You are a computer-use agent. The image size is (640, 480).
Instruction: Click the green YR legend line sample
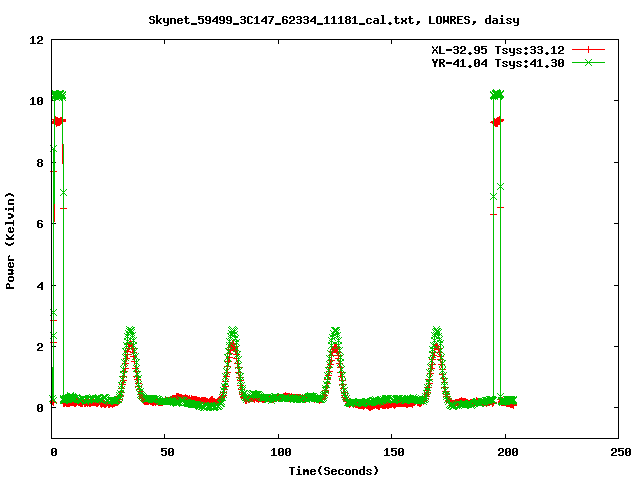pyautogui.click(x=588, y=63)
